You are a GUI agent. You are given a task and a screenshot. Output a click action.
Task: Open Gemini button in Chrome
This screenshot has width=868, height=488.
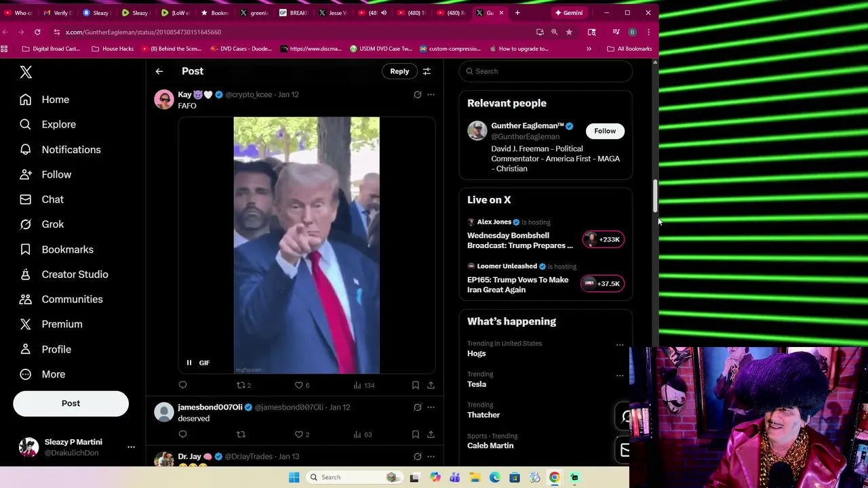(x=569, y=13)
